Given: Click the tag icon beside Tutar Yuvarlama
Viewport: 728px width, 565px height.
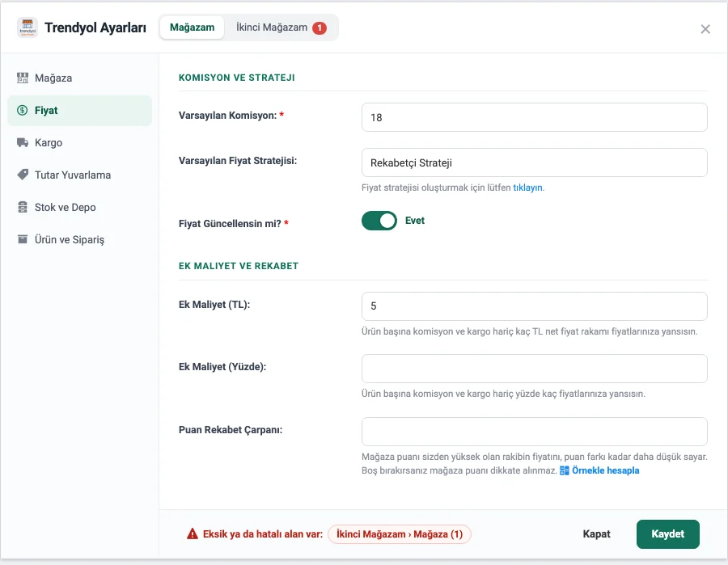Looking at the screenshot, I should [23, 175].
